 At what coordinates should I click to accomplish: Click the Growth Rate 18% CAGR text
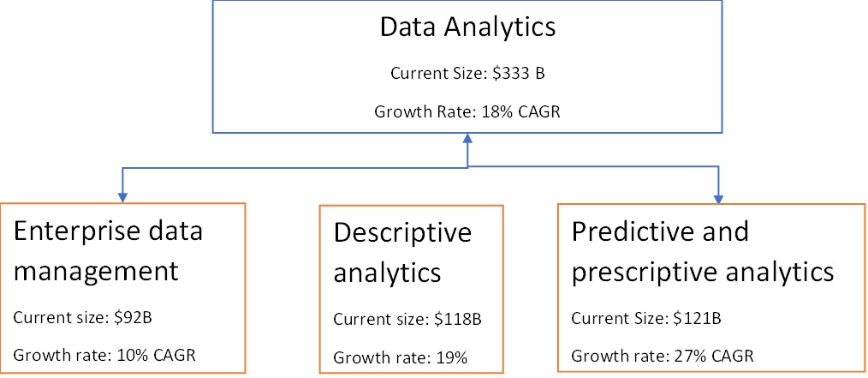467,112
